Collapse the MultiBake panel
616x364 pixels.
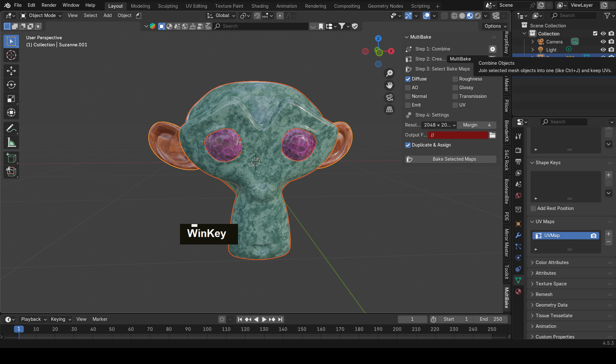click(407, 37)
